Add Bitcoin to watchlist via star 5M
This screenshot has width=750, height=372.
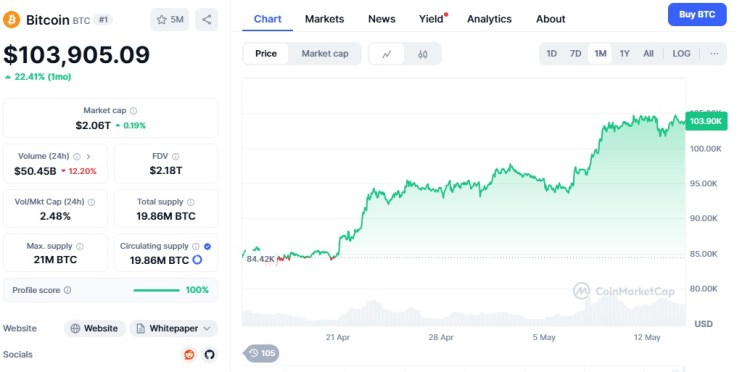(x=170, y=20)
